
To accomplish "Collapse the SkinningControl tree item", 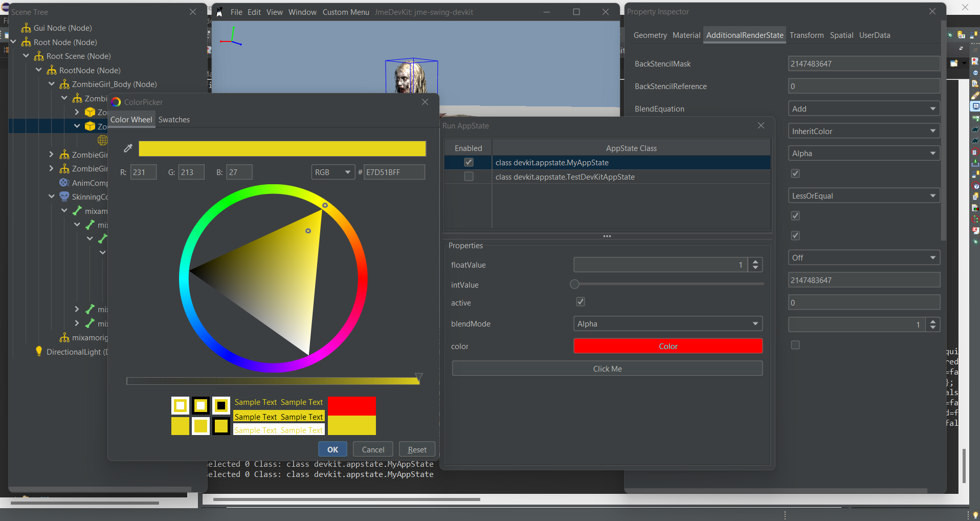I will [52, 197].
